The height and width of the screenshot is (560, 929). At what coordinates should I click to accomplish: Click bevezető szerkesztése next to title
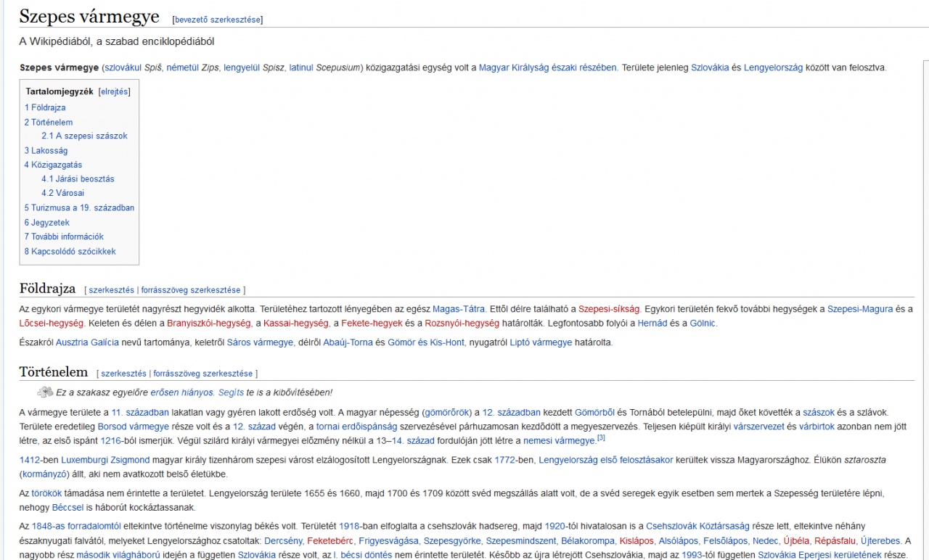(217, 20)
